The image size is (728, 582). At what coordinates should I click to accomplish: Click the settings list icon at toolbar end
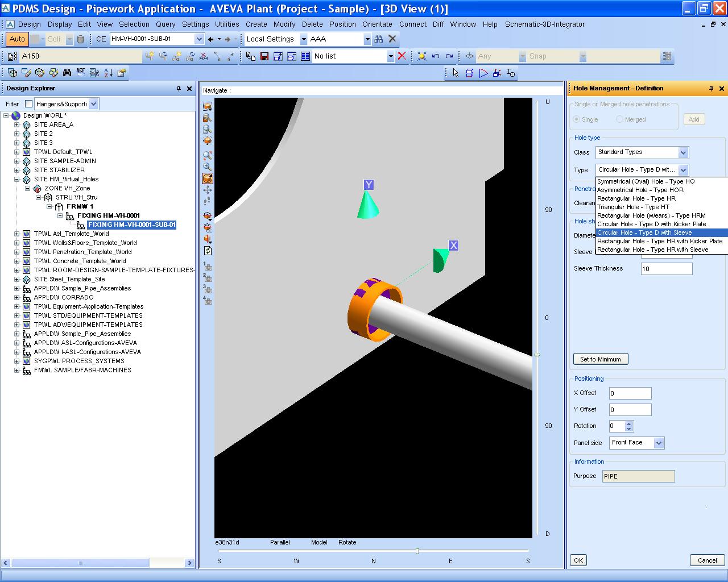click(667, 56)
